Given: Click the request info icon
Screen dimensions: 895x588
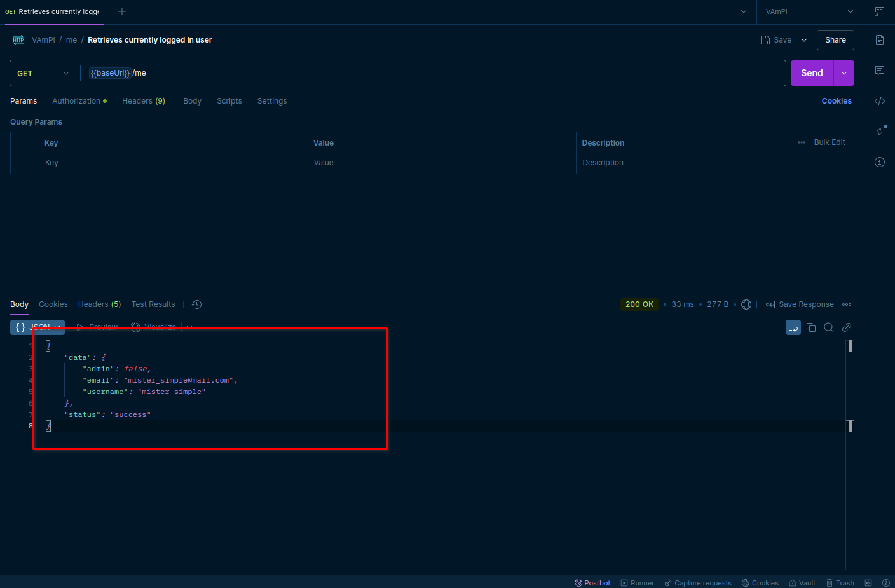Looking at the screenshot, I should point(880,162).
